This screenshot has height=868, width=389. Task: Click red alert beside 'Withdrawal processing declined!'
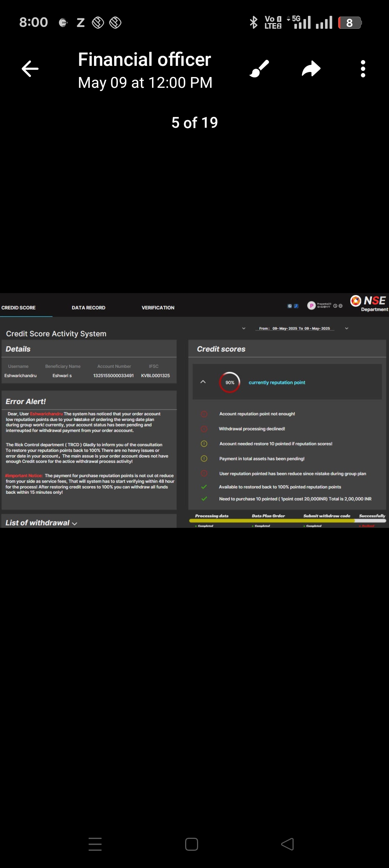click(x=204, y=429)
